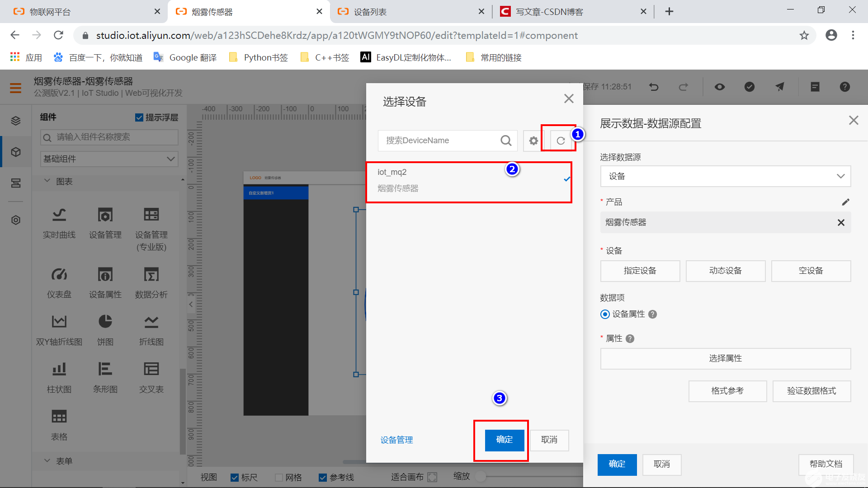Click the eye preview icon in top toolbar
868x488 pixels.
720,87
